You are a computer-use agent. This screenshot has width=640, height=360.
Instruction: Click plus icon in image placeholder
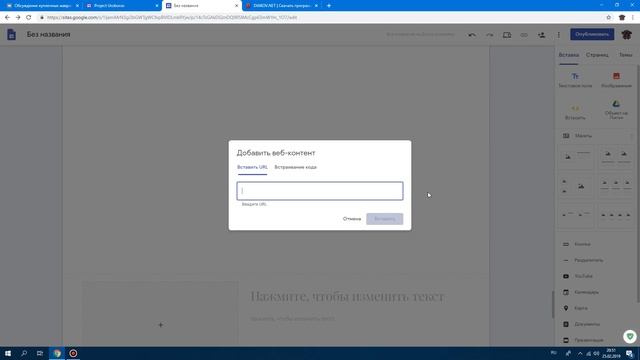(x=160, y=325)
